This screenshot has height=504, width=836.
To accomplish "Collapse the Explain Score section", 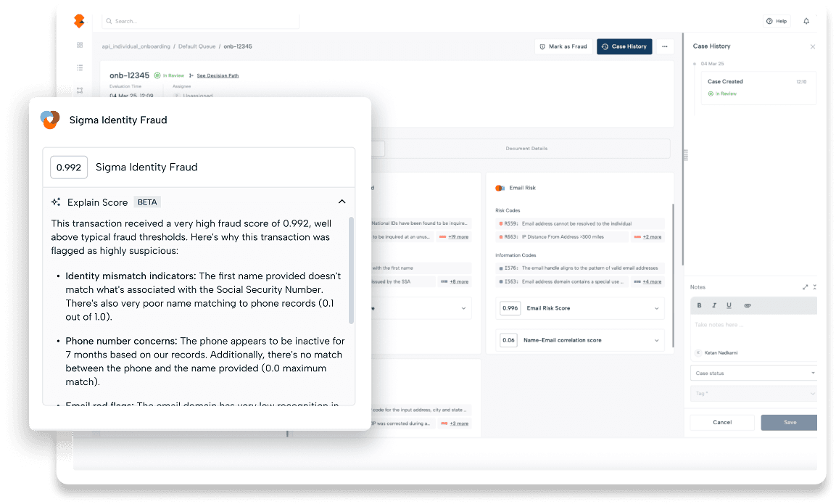I will tap(342, 202).
